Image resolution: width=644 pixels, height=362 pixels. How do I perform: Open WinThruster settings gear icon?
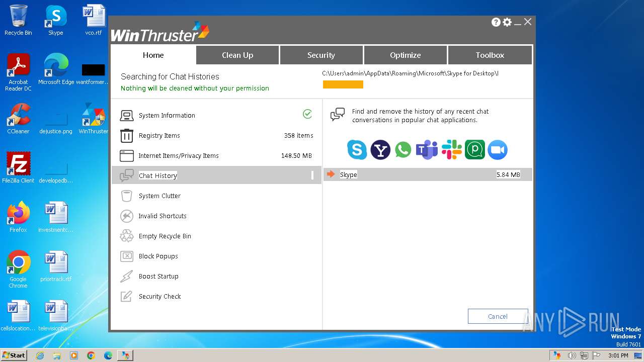507,22
